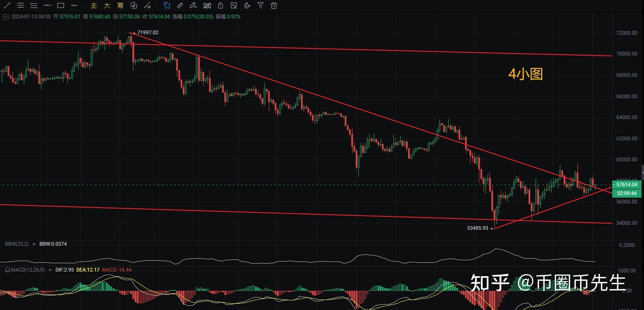Click the BBW:0.0374 value label

click(x=53, y=244)
